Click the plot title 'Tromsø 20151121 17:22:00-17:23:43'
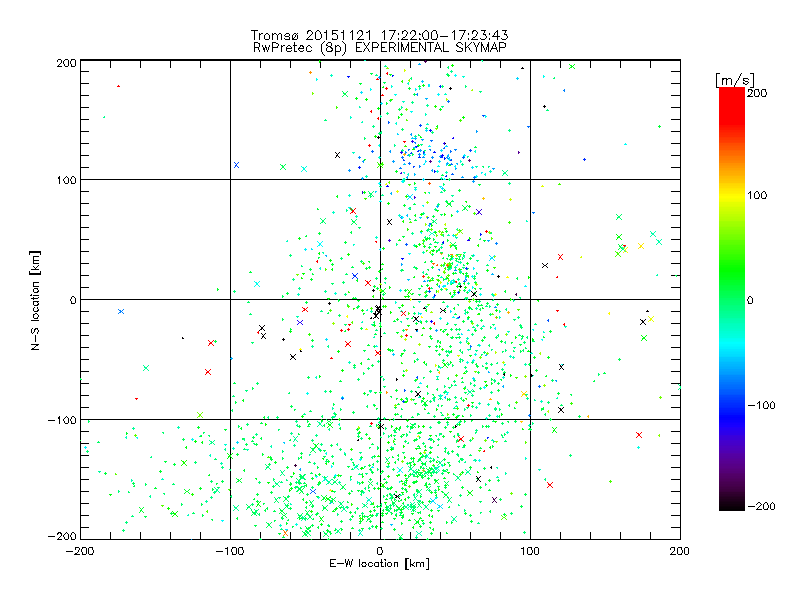The width and height of the screenshot is (800, 600). pos(379,35)
